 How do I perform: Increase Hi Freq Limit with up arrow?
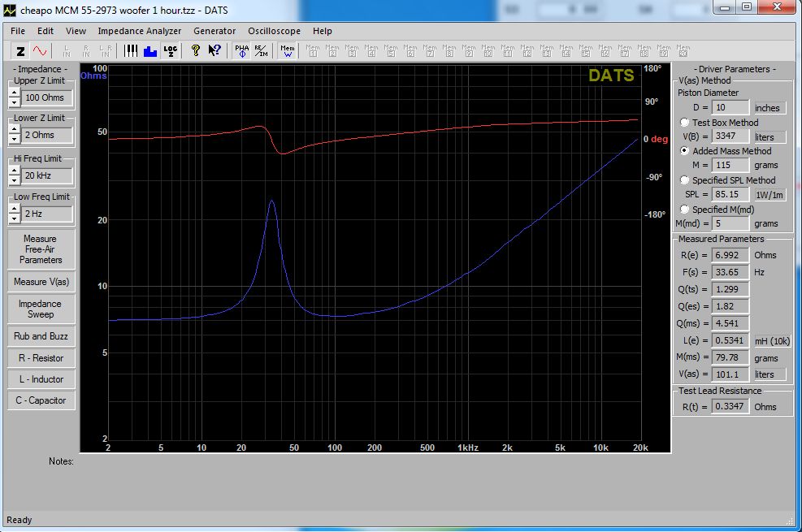15,171
